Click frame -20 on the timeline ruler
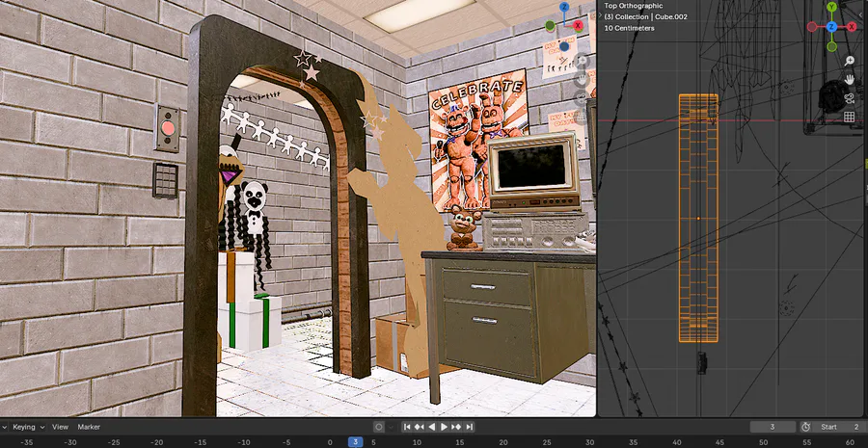Viewport: 868px width, 448px height. [156, 442]
